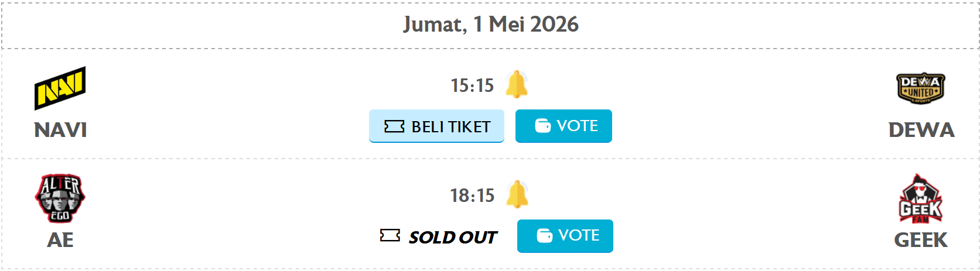Toggle reminder bell for 15:15 match

pos(517,85)
